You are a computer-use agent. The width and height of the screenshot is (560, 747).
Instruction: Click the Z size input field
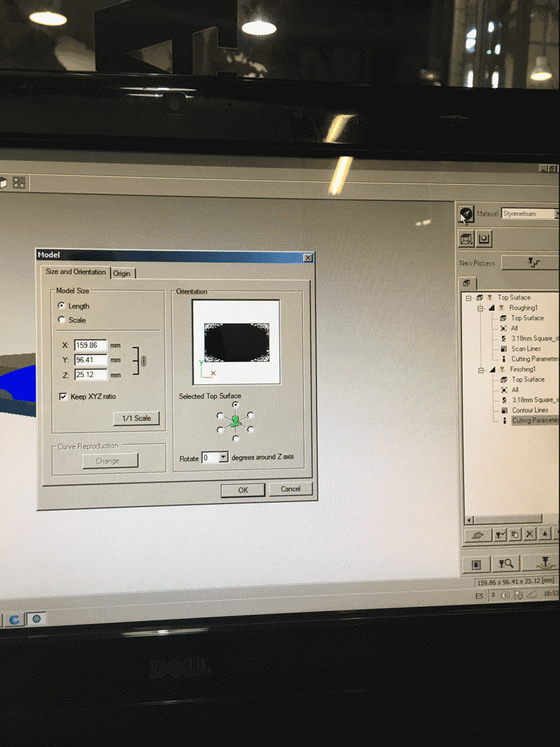(90, 375)
